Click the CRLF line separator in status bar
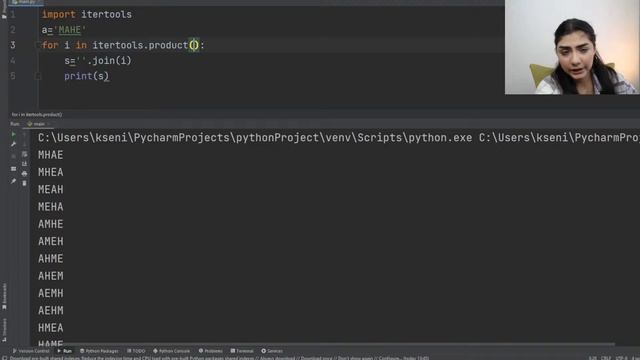Screen dimensions: 640x360 click(x=606, y=358)
